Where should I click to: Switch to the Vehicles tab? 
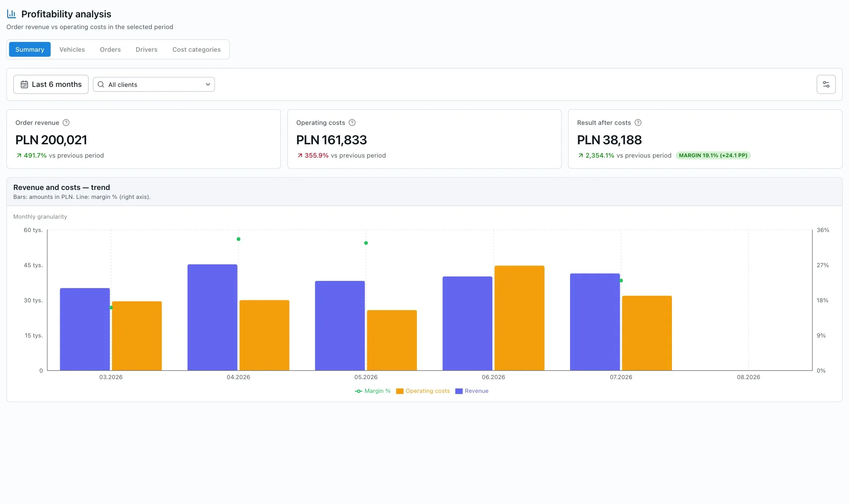tap(72, 49)
